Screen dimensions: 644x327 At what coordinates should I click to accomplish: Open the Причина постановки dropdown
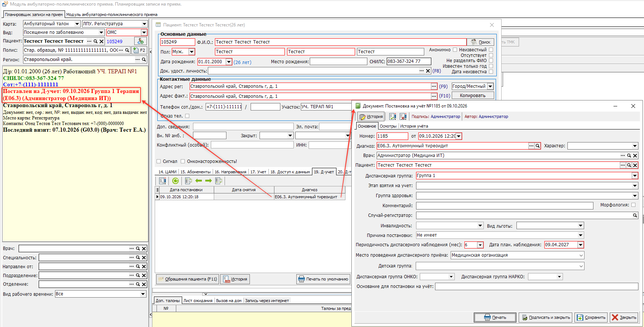[580, 235]
